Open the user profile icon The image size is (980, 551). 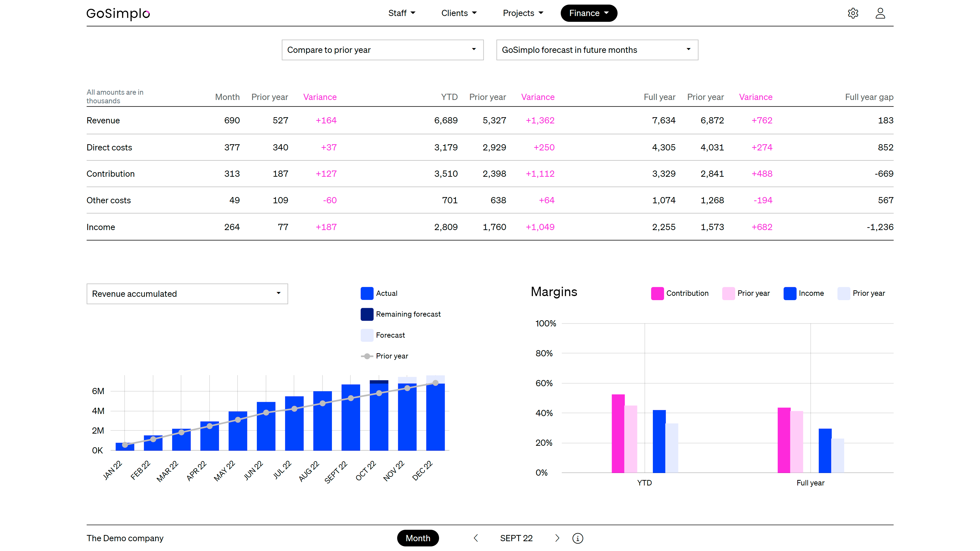click(x=880, y=13)
